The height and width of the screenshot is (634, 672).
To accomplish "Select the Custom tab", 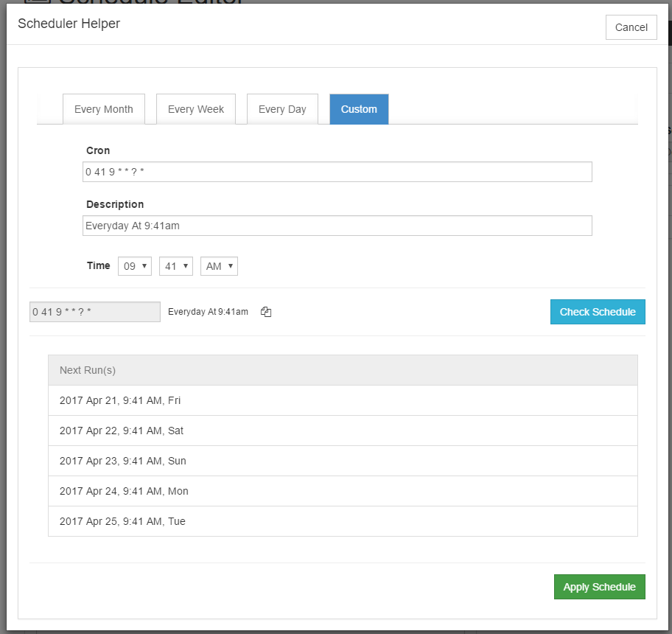I will coord(359,109).
